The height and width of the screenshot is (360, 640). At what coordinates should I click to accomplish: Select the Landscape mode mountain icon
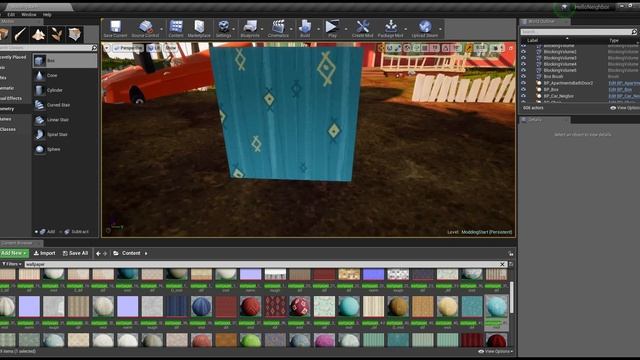39,34
